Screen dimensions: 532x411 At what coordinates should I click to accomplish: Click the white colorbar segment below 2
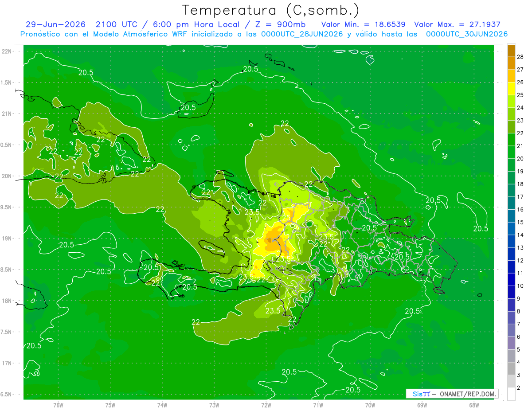click(x=511, y=395)
